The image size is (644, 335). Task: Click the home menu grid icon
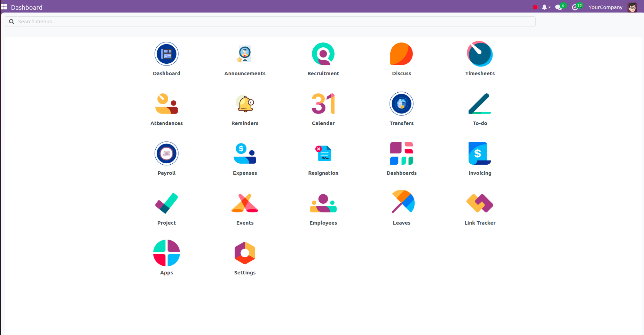[4, 7]
